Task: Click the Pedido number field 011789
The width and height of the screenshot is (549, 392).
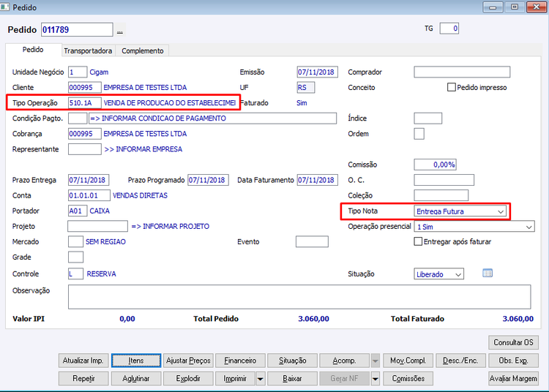Action: pos(77,30)
